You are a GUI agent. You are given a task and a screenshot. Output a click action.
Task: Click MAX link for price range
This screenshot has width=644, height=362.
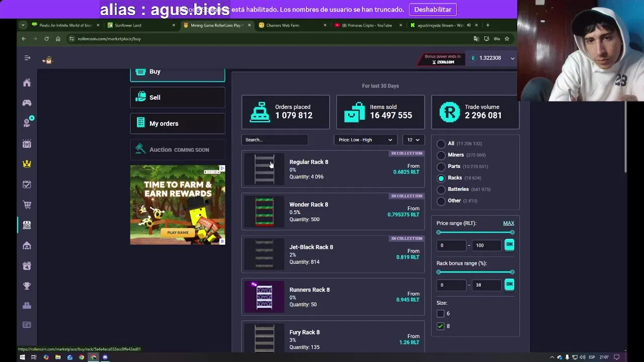point(509,223)
